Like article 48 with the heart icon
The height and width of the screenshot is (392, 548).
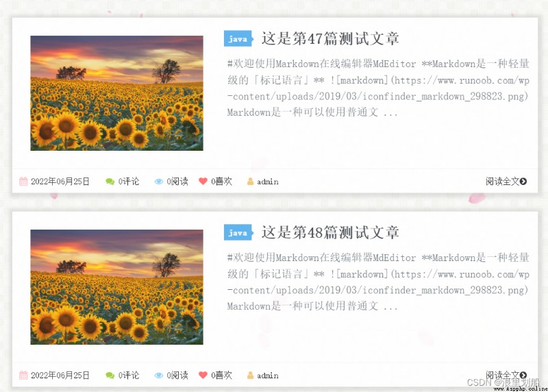[x=203, y=376]
